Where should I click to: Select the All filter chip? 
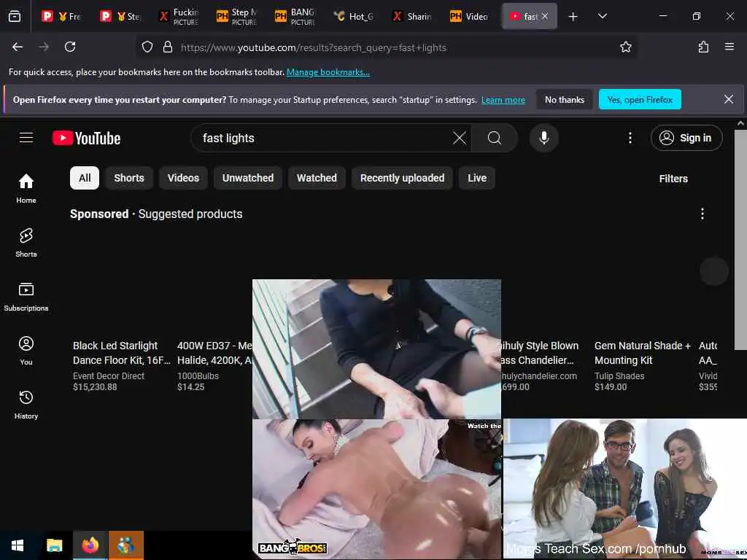85,178
